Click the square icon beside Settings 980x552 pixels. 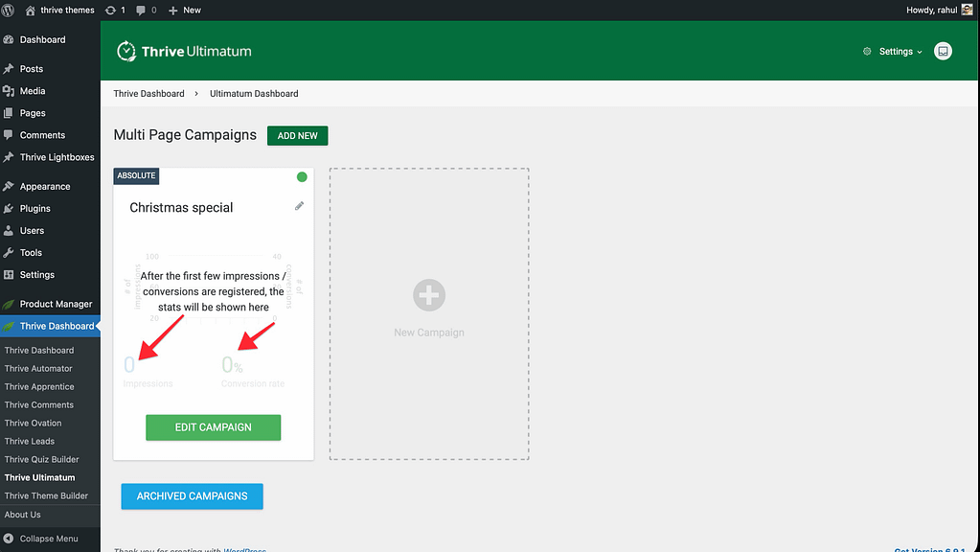point(944,52)
